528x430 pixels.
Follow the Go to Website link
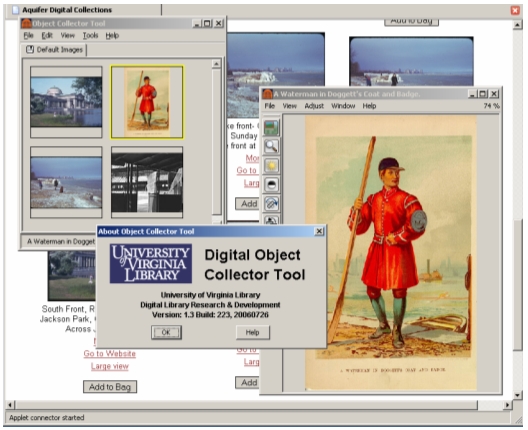[110, 354]
